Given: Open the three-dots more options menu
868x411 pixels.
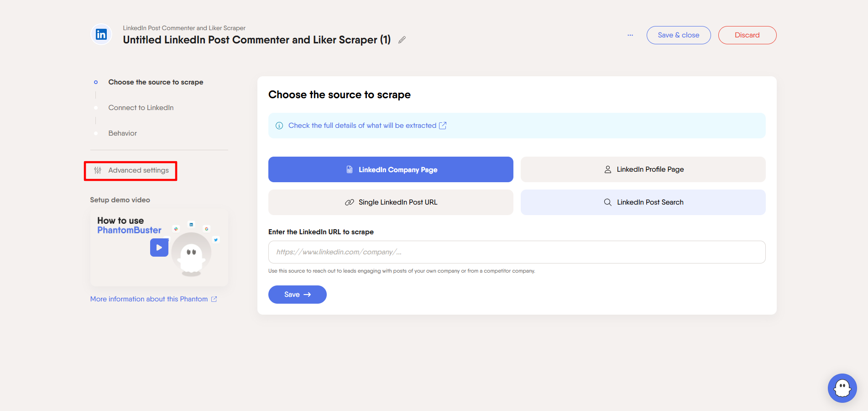Looking at the screenshot, I should pos(630,35).
